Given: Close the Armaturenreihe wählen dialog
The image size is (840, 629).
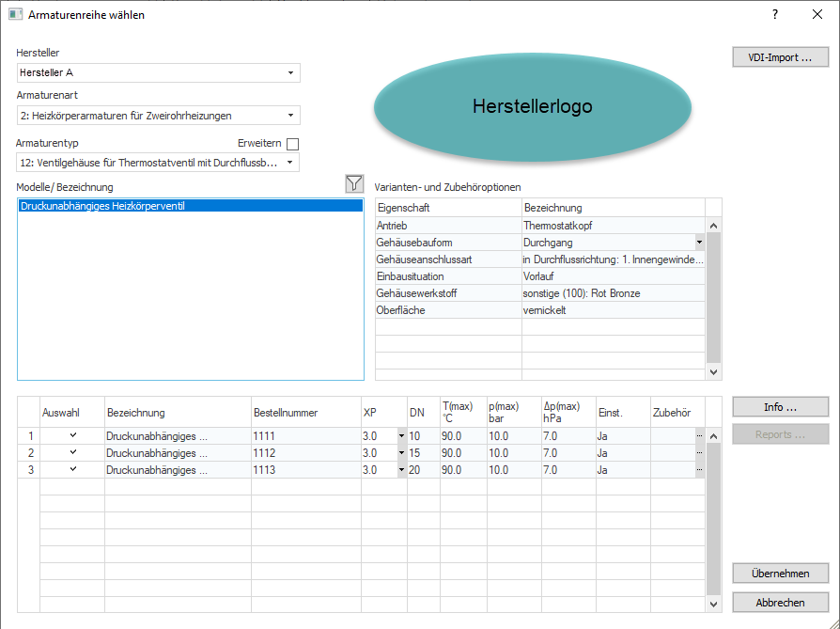Looking at the screenshot, I should [x=817, y=14].
